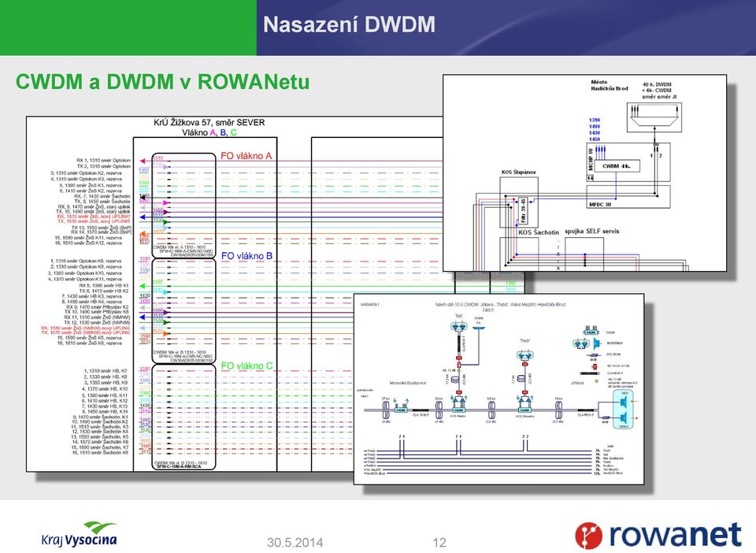
Task: Select row "TX 2, 1310 směr Optokon"
Action: point(103,166)
